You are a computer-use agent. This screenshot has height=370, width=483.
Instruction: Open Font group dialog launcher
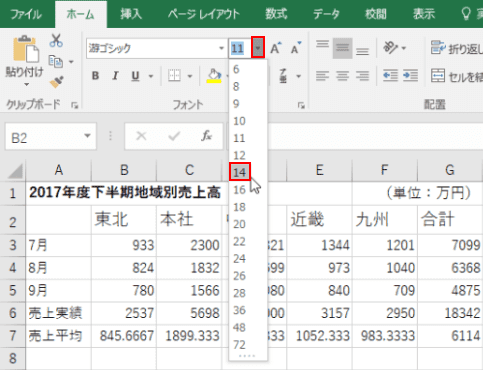pyautogui.click(x=301, y=106)
